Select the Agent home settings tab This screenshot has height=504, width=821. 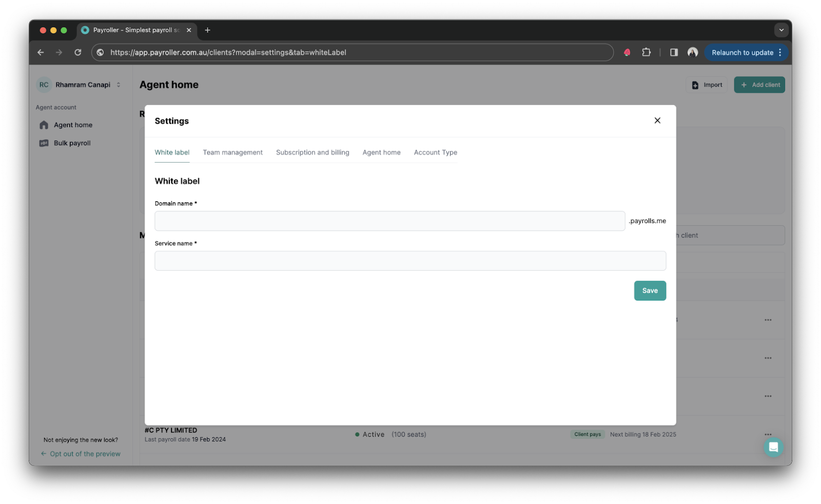(381, 152)
